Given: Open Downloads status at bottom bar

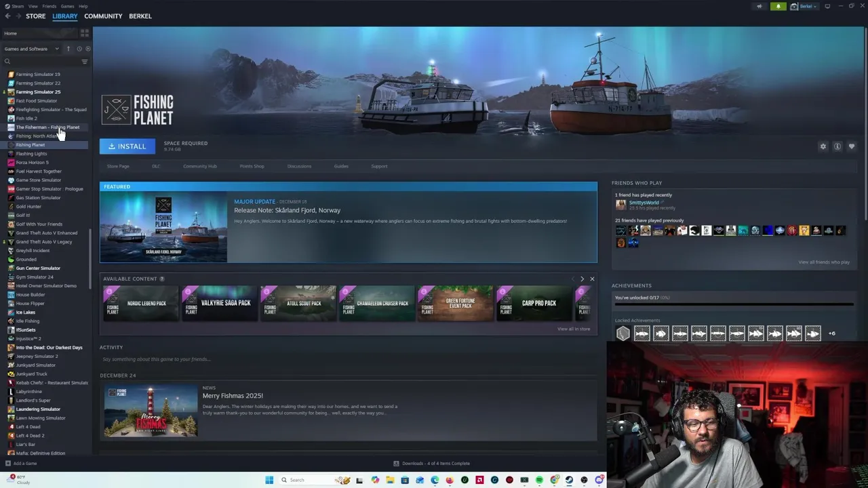Looking at the screenshot, I should (x=432, y=464).
